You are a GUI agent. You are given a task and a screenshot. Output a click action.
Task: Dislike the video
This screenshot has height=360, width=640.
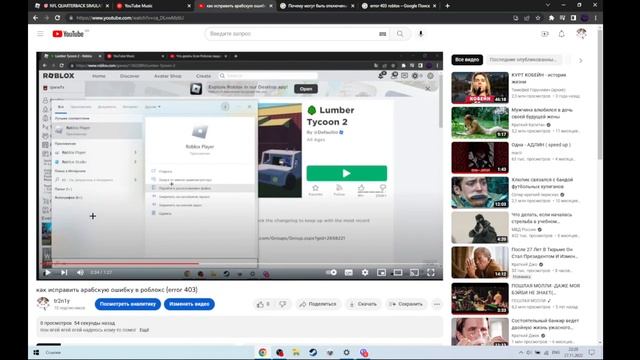(282, 304)
